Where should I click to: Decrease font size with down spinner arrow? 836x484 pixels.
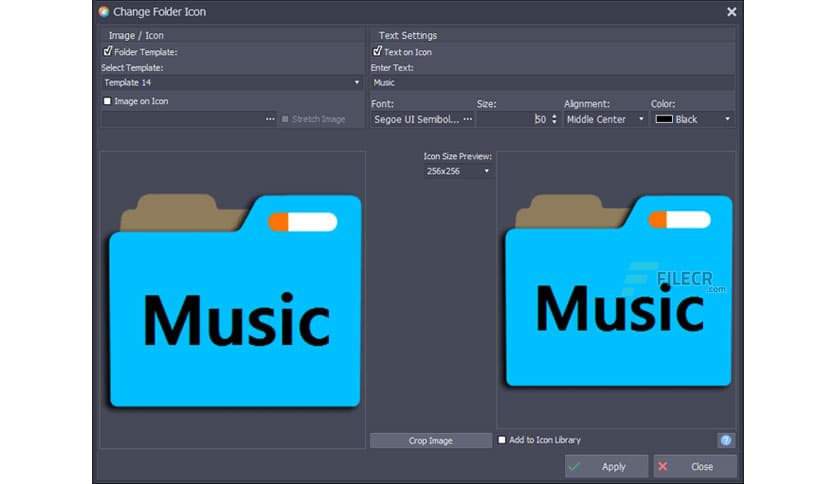click(x=554, y=123)
